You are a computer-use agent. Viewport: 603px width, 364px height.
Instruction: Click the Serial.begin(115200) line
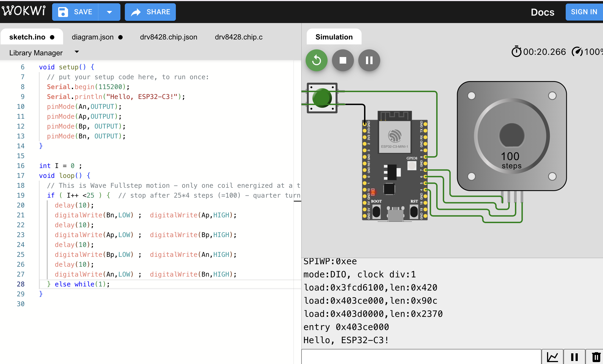coord(88,87)
